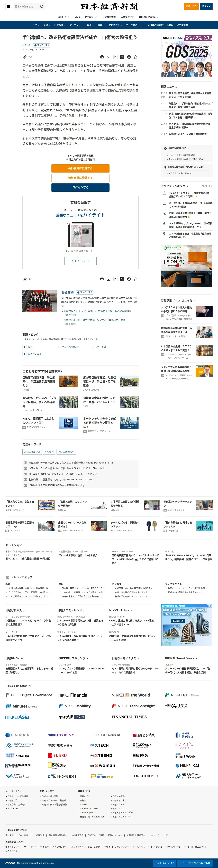The height and width of the screenshot is (868, 218).
Task: Click the bottom note n icon
Action: [115, 279]
